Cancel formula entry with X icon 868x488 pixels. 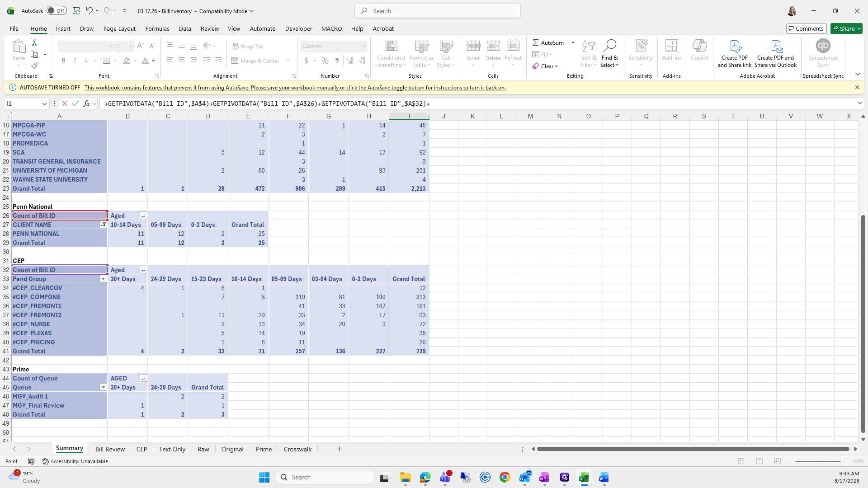(x=65, y=103)
